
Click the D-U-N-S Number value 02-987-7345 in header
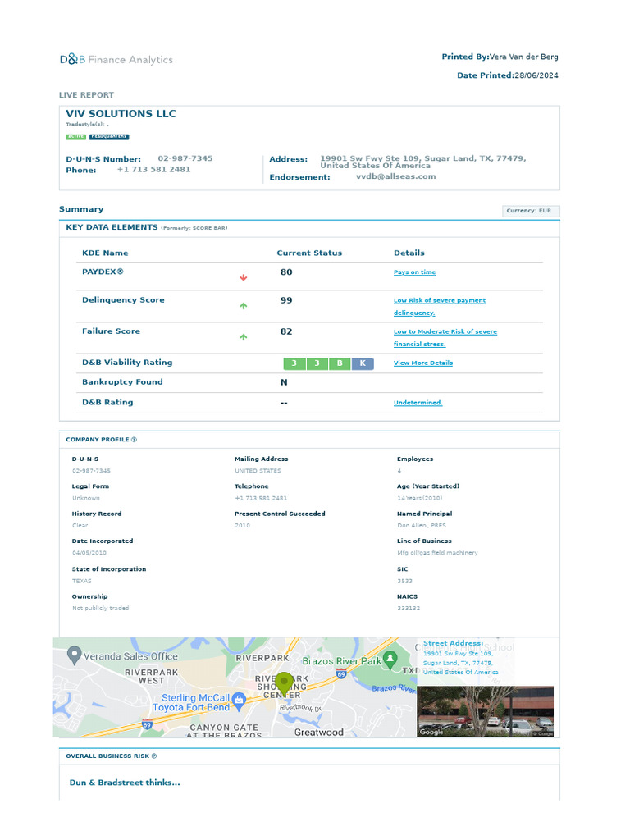coord(185,158)
